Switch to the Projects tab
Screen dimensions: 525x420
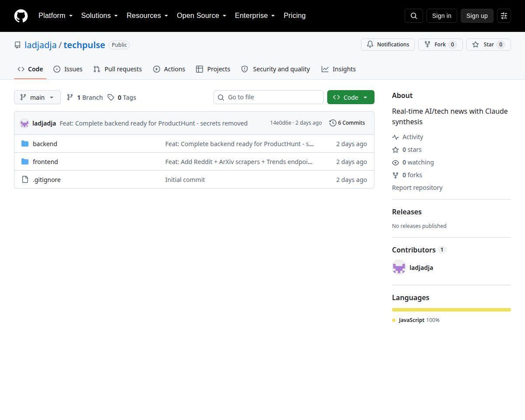[x=213, y=69]
